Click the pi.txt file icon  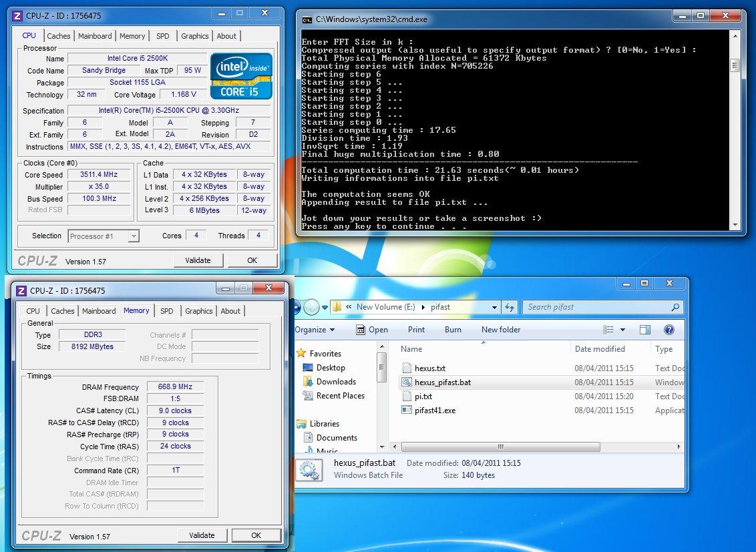pyautogui.click(x=407, y=396)
